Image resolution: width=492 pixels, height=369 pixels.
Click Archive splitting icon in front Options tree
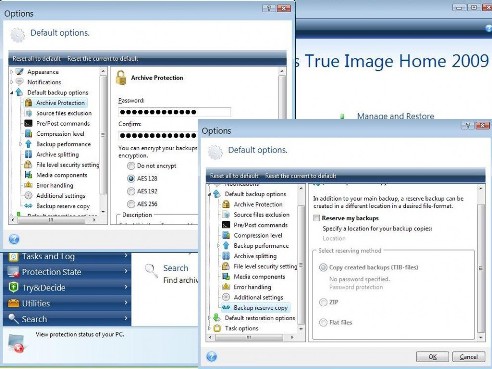(x=226, y=256)
